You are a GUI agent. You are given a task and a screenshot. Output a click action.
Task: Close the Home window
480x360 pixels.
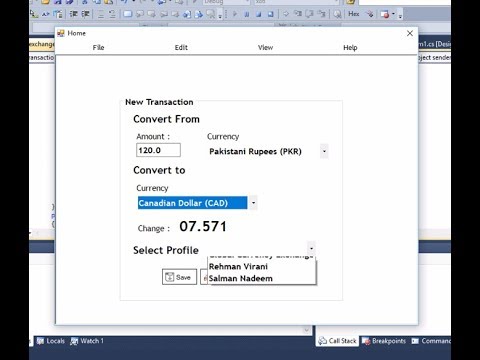click(410, 33)
